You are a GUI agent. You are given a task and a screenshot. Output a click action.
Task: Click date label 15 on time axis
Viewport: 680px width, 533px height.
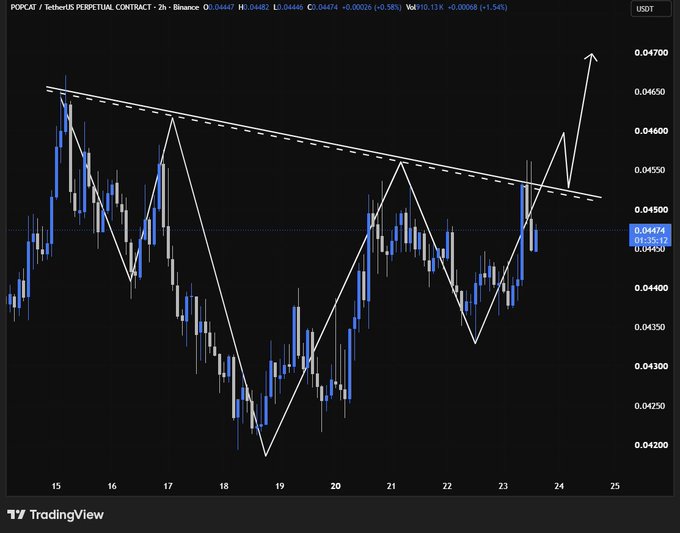[56, 486]
